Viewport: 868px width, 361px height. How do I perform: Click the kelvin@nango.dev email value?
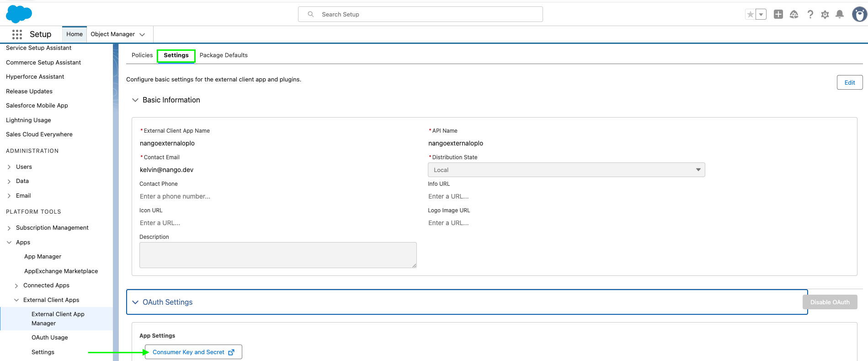coord(166,170)
